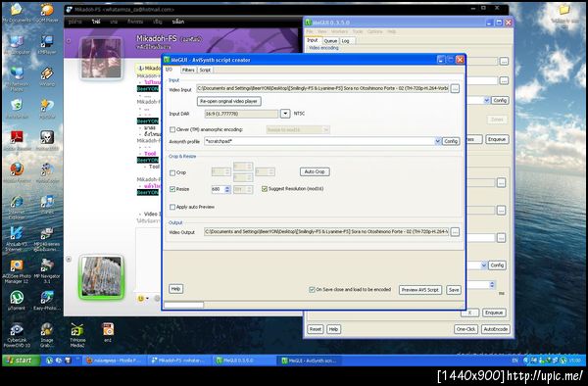Screen dimensions: 588x386
Task: Open audio settings dropdown beside lower Config button
Action: coord(484,265)
